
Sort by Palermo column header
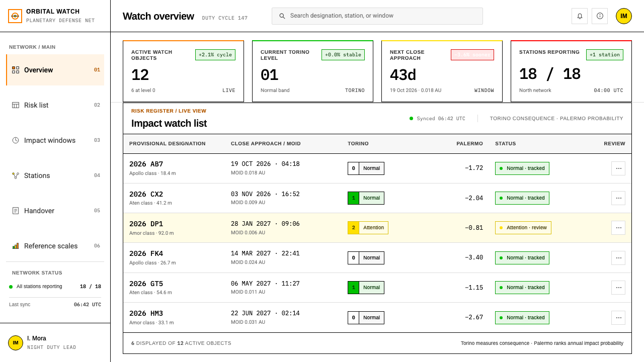[469, 144]
